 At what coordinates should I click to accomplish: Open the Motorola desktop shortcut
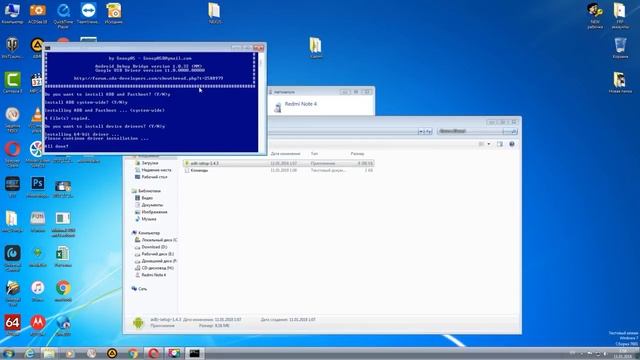tap(38, 325)
